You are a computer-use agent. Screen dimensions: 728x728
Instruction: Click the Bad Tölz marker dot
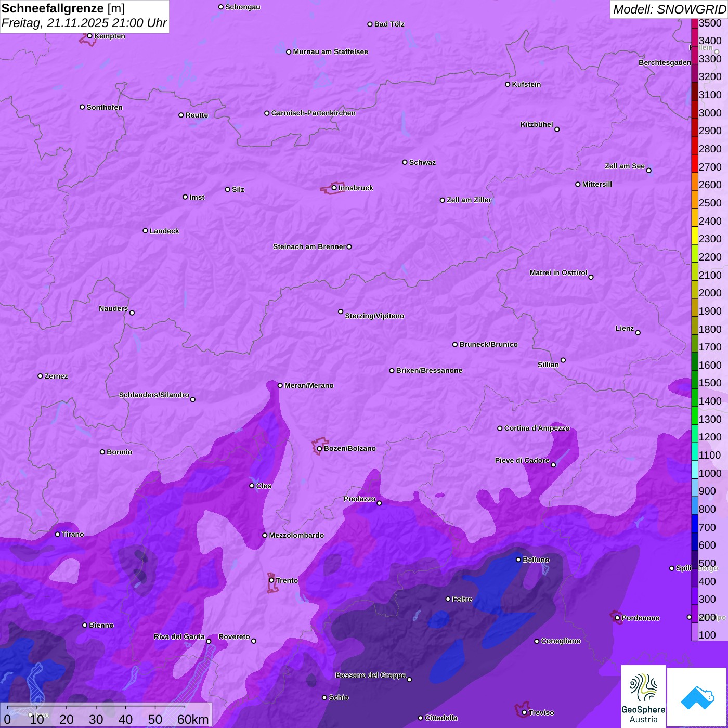click(x=370, y=24)
